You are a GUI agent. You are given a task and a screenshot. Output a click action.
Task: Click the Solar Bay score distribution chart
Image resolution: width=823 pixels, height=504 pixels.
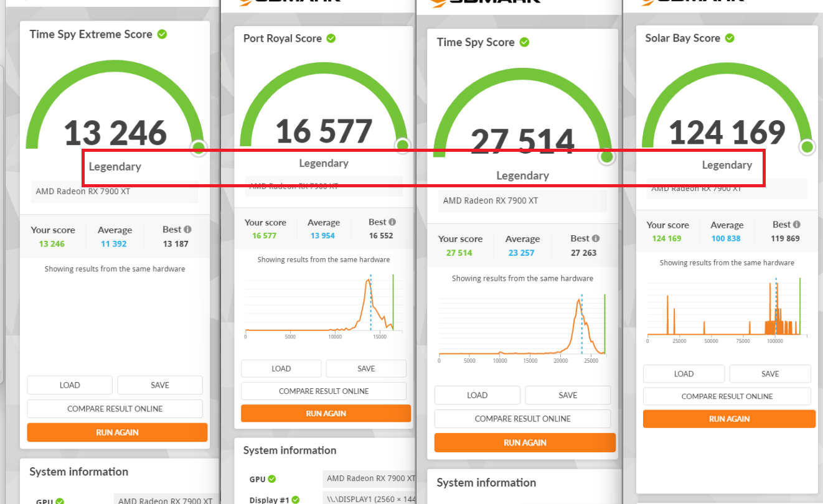[x=727, y=310]
